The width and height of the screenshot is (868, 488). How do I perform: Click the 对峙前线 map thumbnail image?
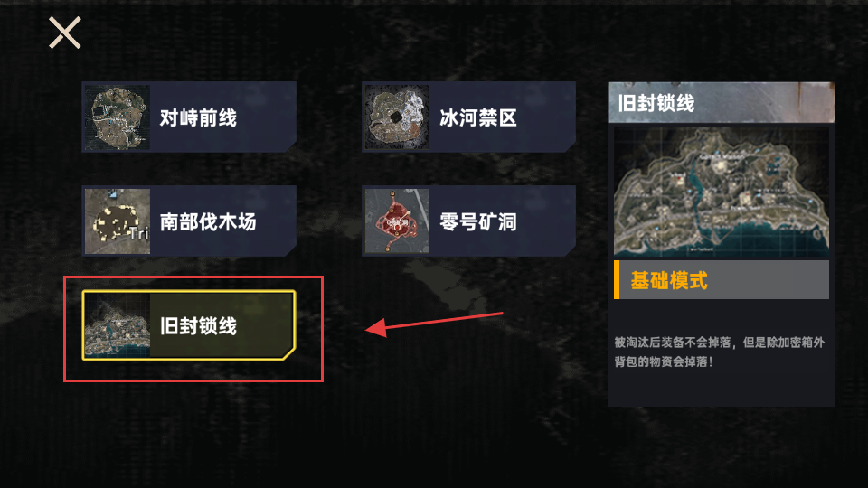coord(118,117)
